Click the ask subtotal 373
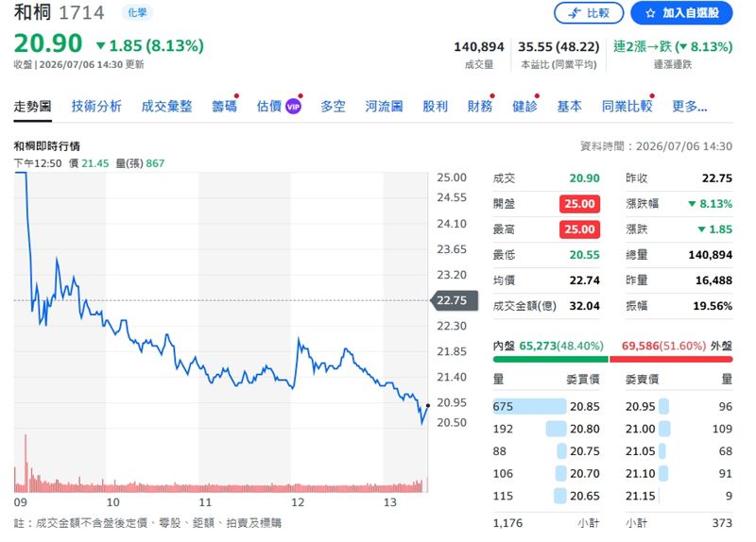The image size is (756, 542). [722, 523]
